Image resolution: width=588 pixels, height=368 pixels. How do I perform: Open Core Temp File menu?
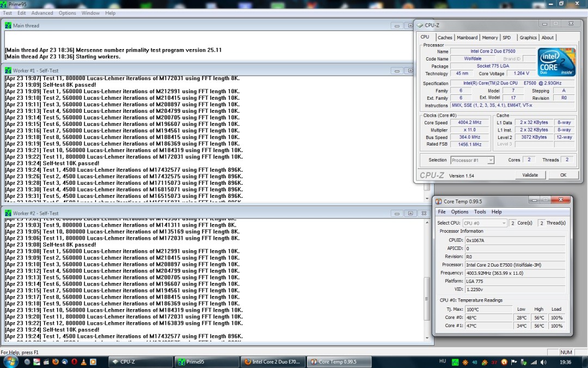click(x=442, y=212)
